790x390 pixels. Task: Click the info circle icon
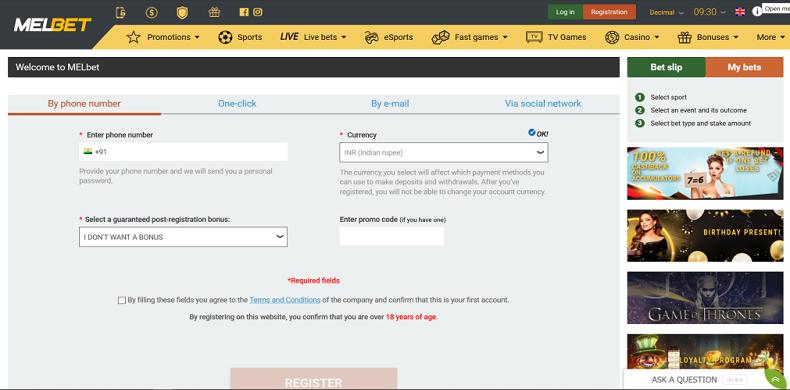coord(757,12)
